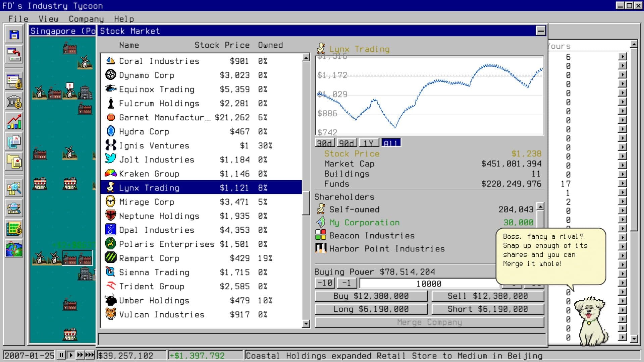Viewport: 644px width, 362px height.
Task: Click the Coral Industries sailboat logo
Action: (110, 61)
